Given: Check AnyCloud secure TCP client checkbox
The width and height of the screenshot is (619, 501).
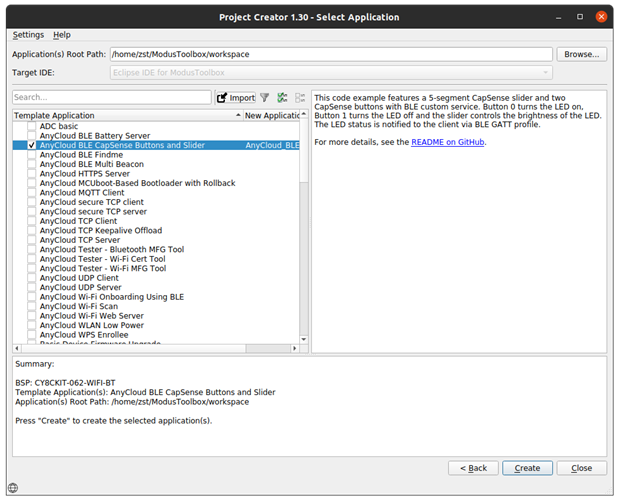Looking at the screenshot, I should pos(32,202).
